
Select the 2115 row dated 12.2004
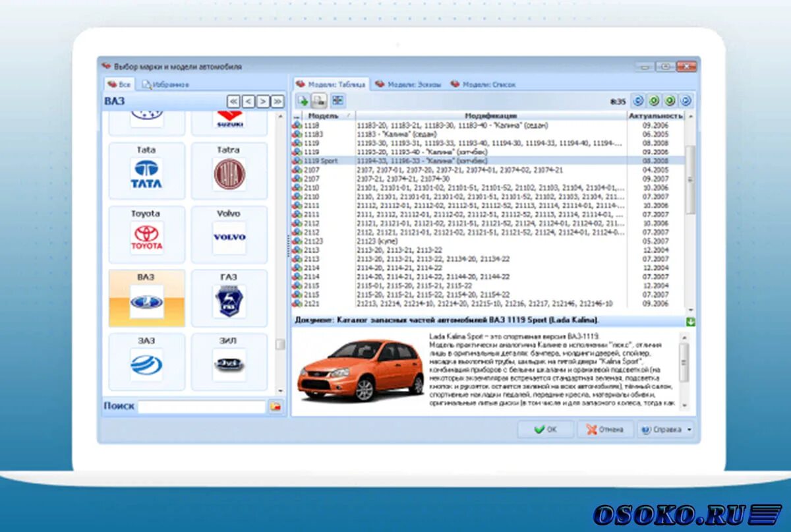pyautogui.click(x=488, y=286)
